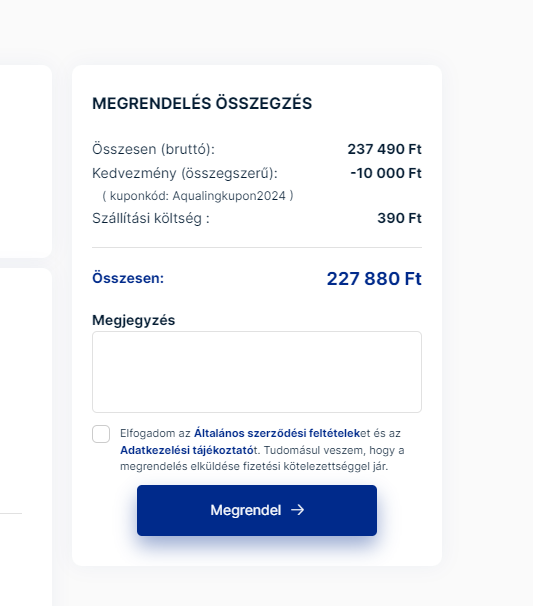This screenshot has height=606, width=533.
Task: Click the Aqualingkupon2024 coupon code text
Action: click(229, 196)
